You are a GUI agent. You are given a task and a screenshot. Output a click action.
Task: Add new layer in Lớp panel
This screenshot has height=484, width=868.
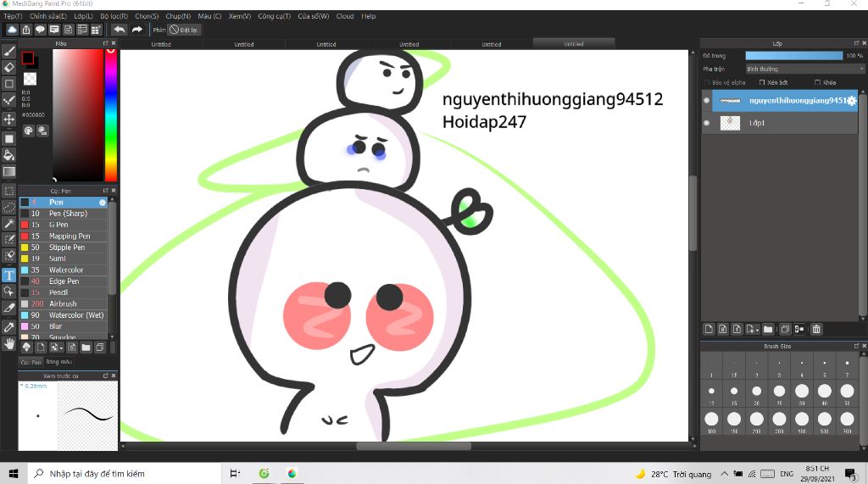click(709, 329)
